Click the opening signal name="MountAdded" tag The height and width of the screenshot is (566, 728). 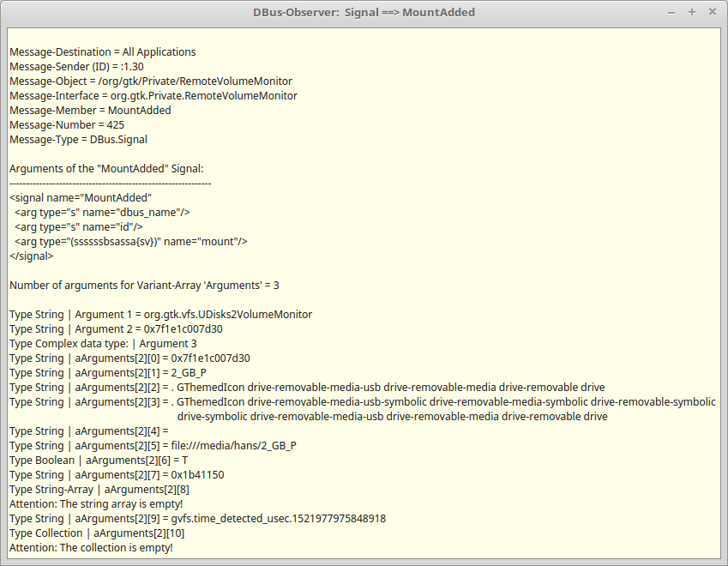(x=81, y=198)
